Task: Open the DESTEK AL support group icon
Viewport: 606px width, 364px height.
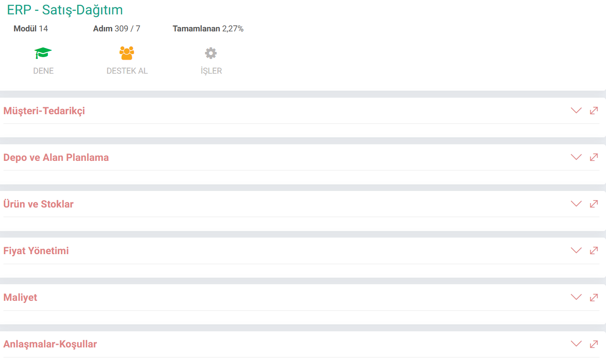Action: pyautogui.click(x=127, y=53)
